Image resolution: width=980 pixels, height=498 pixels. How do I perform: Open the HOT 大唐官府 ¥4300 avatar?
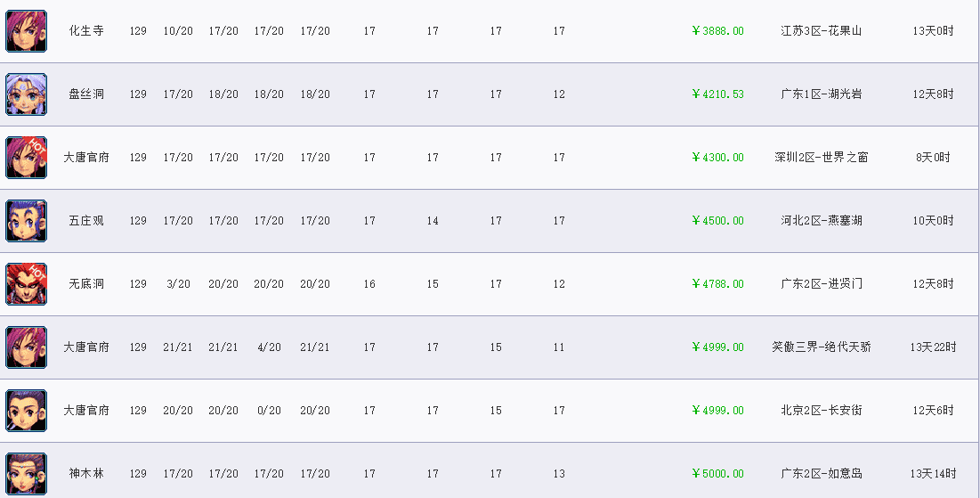point(26,157)
